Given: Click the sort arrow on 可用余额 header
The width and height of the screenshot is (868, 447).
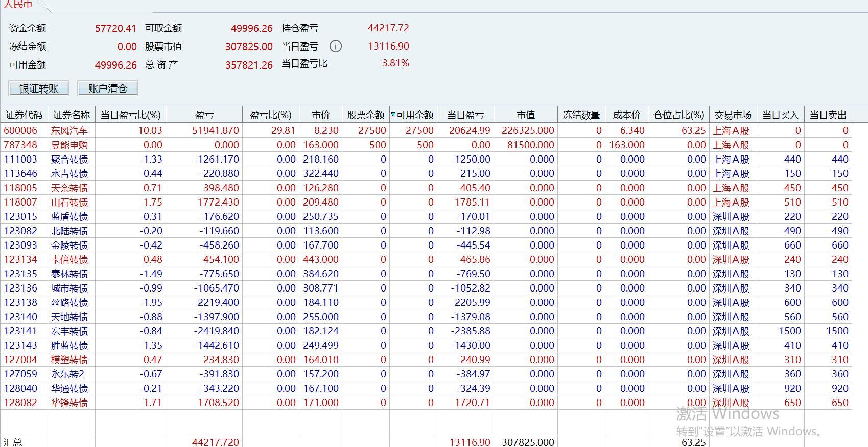Looking at the screenshot, I should [x=393, y=114].
